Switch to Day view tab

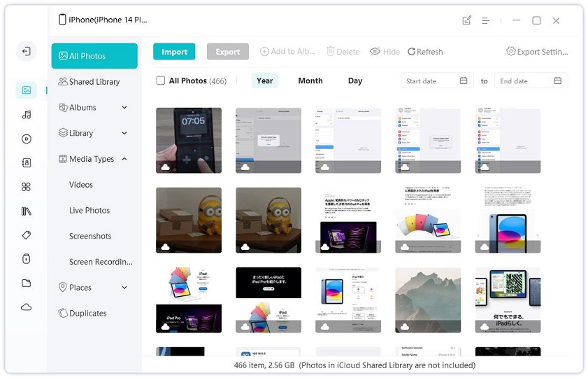pos(355,80)
